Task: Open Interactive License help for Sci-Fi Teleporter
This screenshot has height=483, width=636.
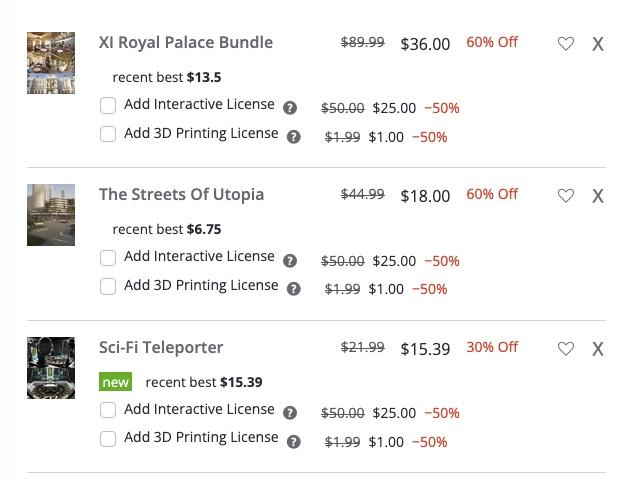Action: [290, 413]
